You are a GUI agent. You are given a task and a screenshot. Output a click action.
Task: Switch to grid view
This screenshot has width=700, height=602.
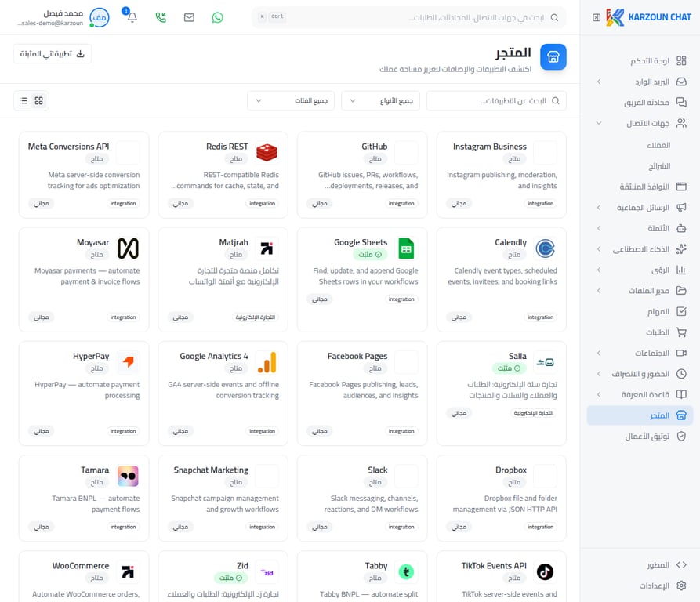tap(39, 101)
